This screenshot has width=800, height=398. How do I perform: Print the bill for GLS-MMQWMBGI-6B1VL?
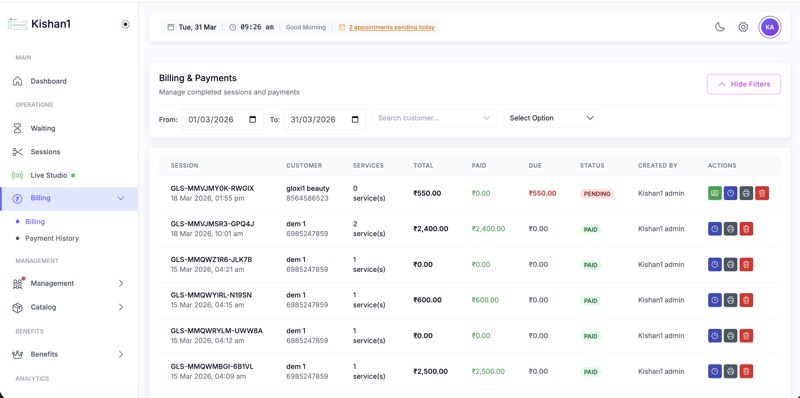click(731, 371)
